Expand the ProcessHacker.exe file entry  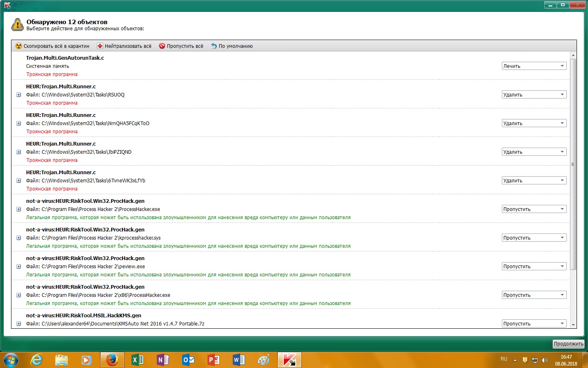pos(18,209)
